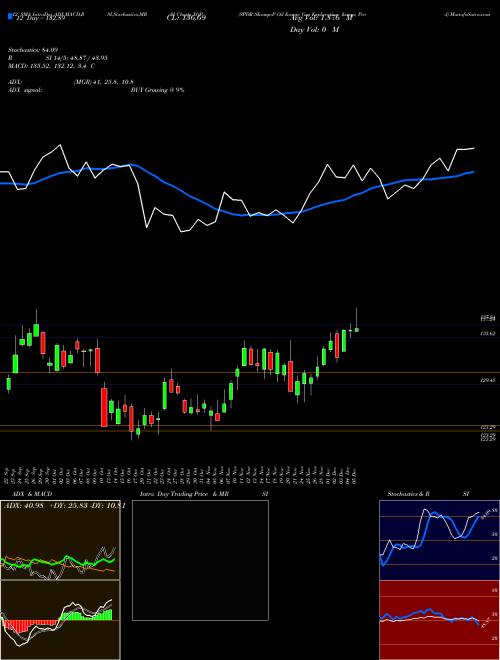Click the '(MGR) 41, 25.8, 10.8' ADX values

tap(104, 82)
